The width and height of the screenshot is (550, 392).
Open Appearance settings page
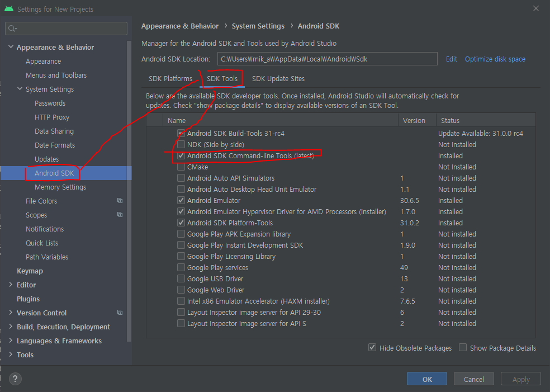coord(43,61)
